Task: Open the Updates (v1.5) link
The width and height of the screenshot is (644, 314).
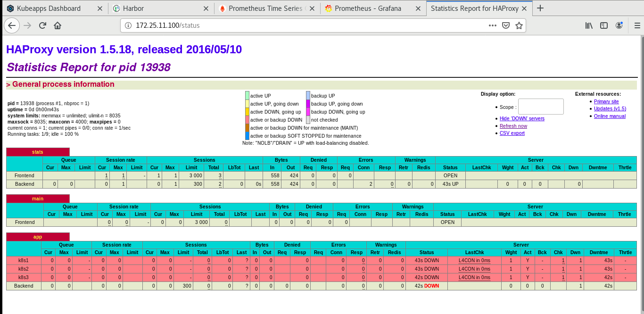Action: tap(610, 108)
